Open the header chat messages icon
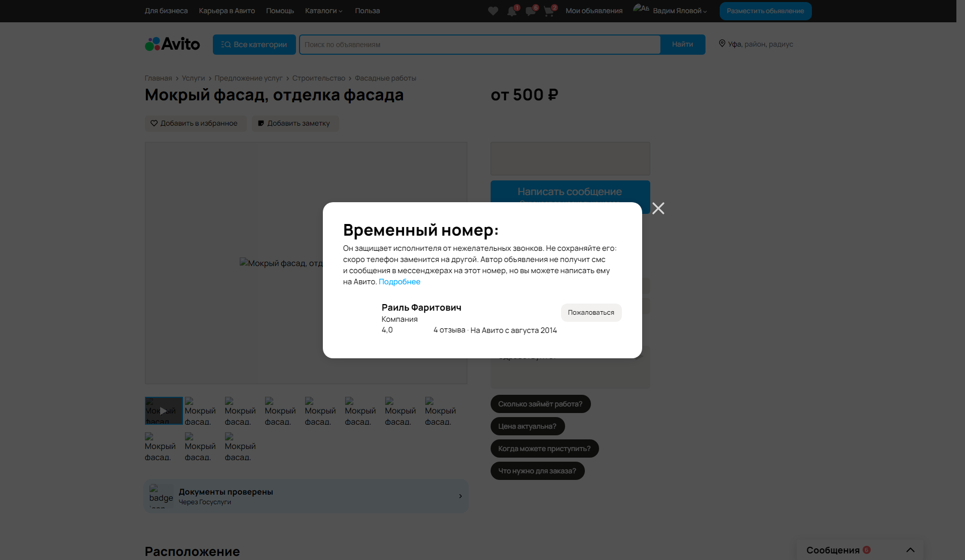965x560 pixels. coord(531,11)
